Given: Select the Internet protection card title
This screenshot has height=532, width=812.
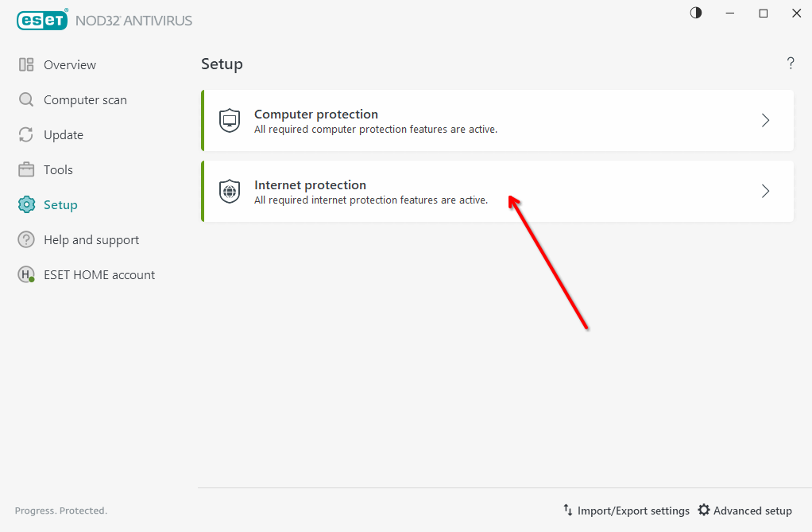Looking at the screenshot, I should (x=310, y=185).
